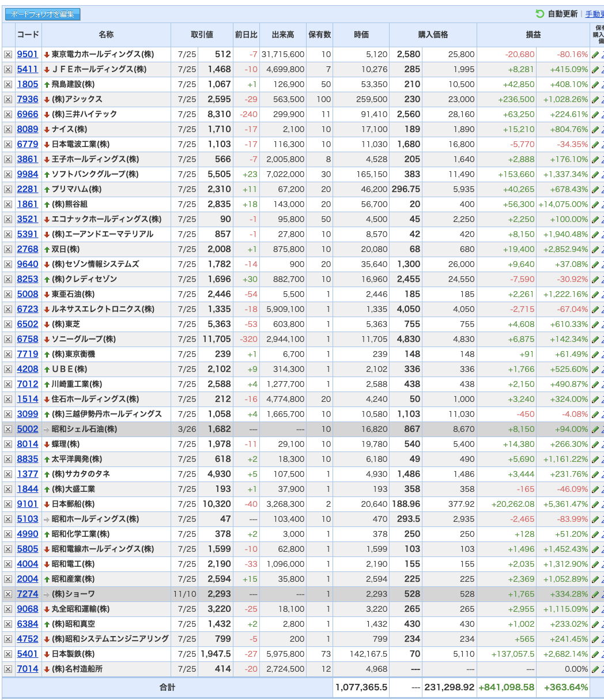This screenshot has width=604, height=700.
Task: Remove the ショーワ row with its X icon
Action: point(8,594)
